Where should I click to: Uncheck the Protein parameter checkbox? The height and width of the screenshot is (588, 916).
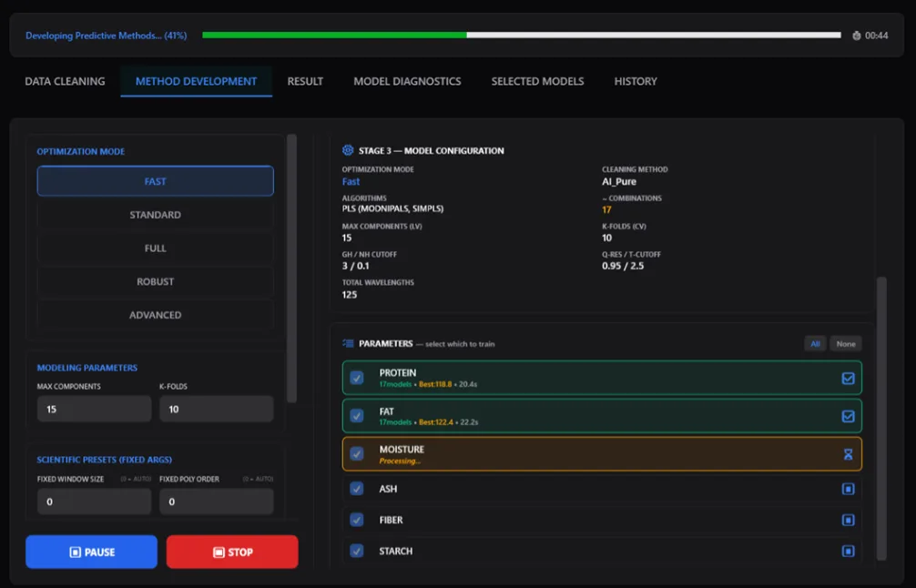pyautogui.click(x=356, y=378)
